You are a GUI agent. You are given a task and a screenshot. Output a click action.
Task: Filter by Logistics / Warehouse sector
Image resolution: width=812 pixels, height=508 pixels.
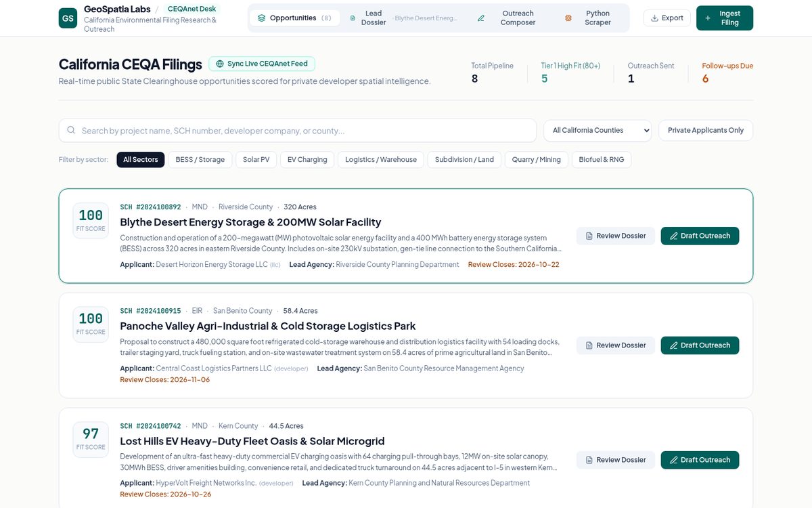381,160
